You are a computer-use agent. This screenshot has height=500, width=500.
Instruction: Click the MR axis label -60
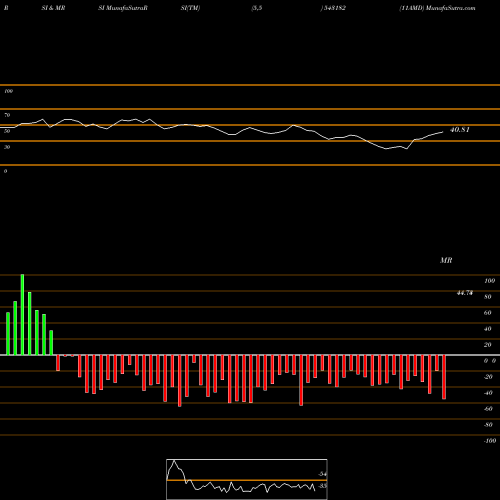pyautogui.click(x=488, y=409)
